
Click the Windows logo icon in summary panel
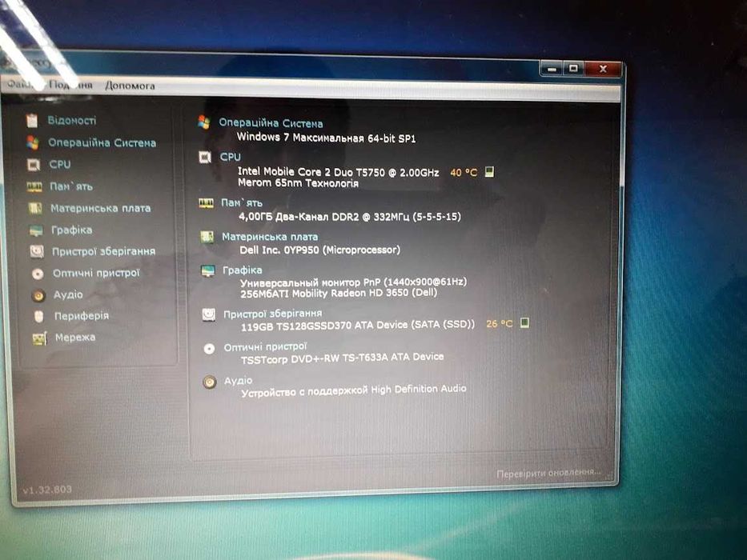pos(204,122)
